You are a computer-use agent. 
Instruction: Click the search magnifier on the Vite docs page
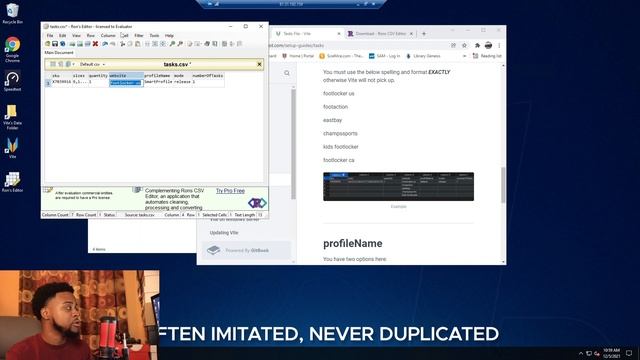[x=287, y=73]
